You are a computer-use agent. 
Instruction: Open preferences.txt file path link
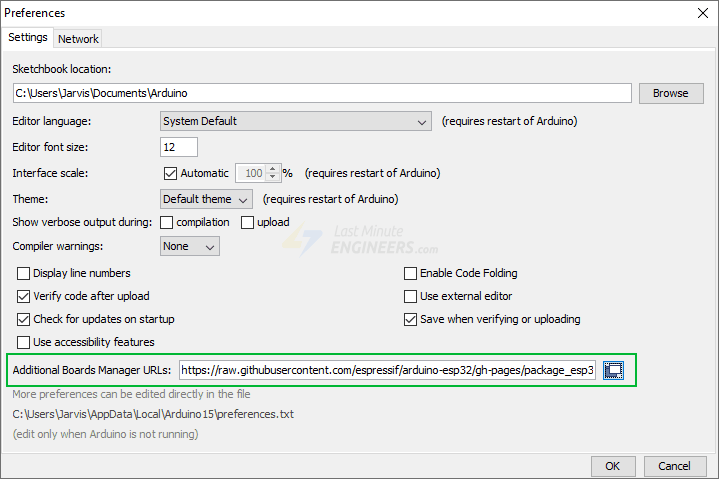coord(153,414)
